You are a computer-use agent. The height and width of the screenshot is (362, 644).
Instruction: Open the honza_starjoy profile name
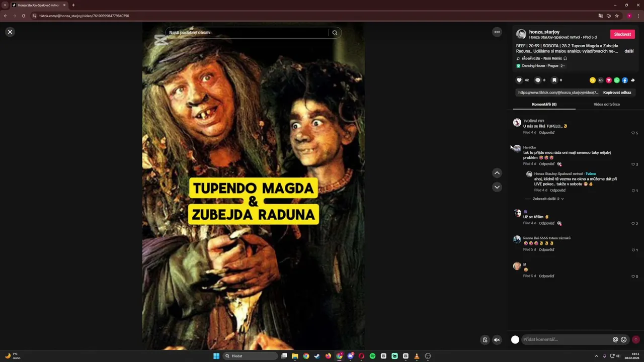pos(544,32)
